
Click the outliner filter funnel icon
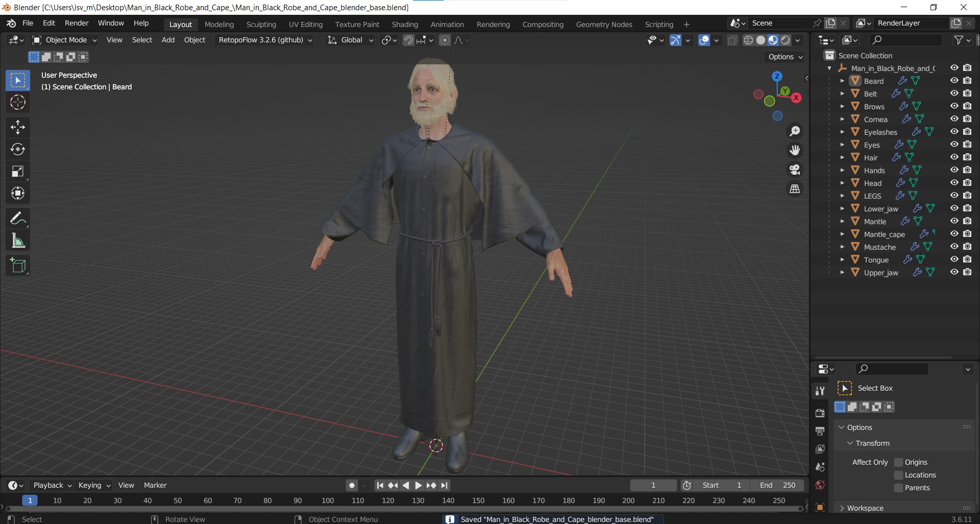tap(959, 40)
